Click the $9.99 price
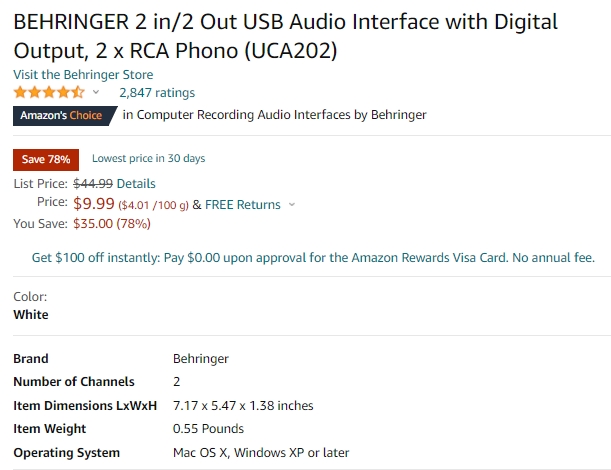611x470 pixels. tap(94, 203)
